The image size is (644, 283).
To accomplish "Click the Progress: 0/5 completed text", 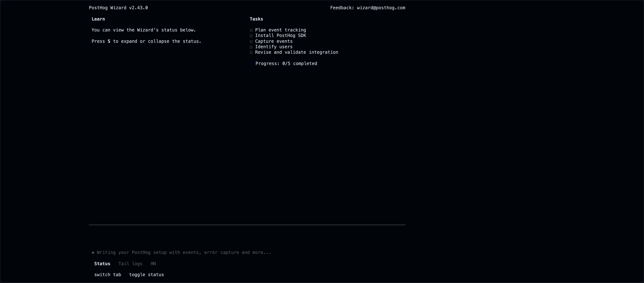I will [x=286, y=63].
